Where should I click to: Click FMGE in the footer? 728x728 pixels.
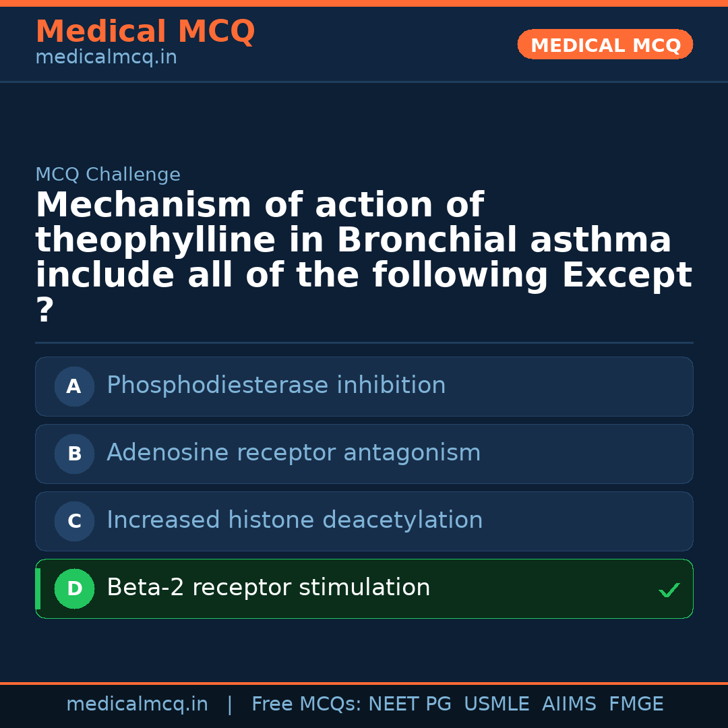(x=636, y=704)
